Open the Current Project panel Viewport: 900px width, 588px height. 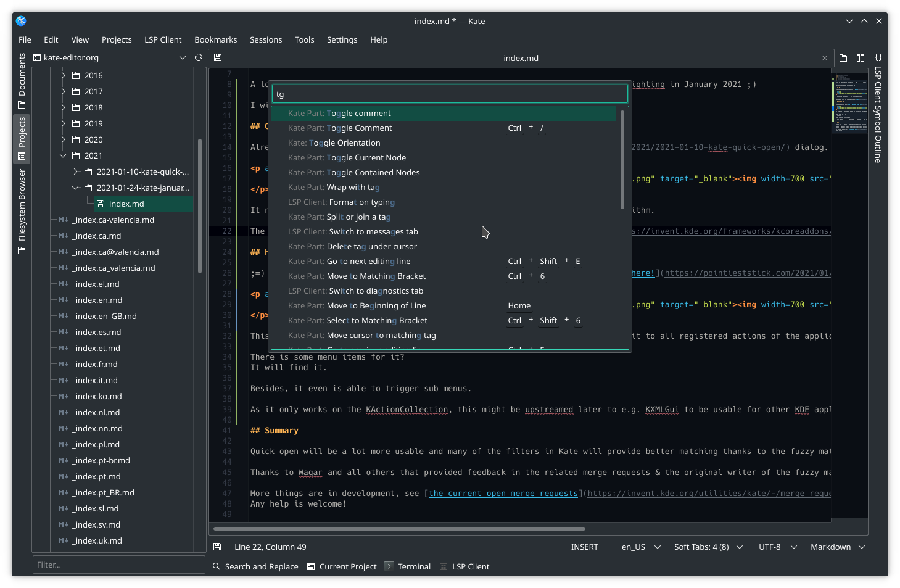coord(342,566)
